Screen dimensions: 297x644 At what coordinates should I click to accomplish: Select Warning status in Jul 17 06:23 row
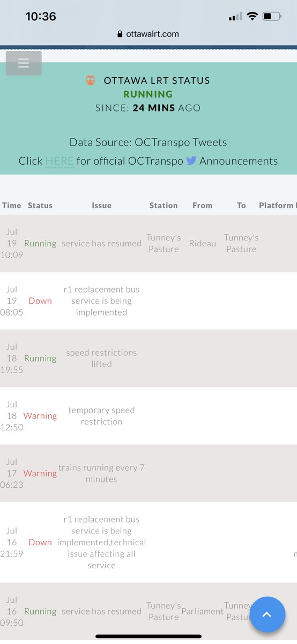pos(40,473)
